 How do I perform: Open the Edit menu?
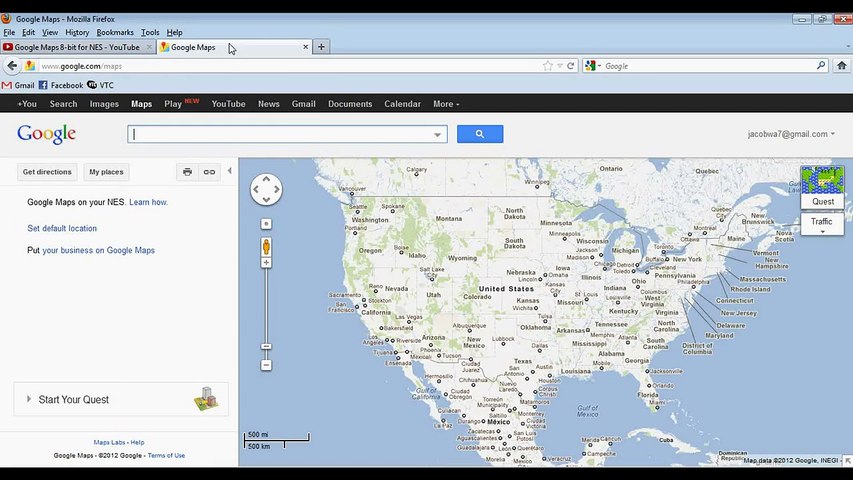(x=28, y=33)
